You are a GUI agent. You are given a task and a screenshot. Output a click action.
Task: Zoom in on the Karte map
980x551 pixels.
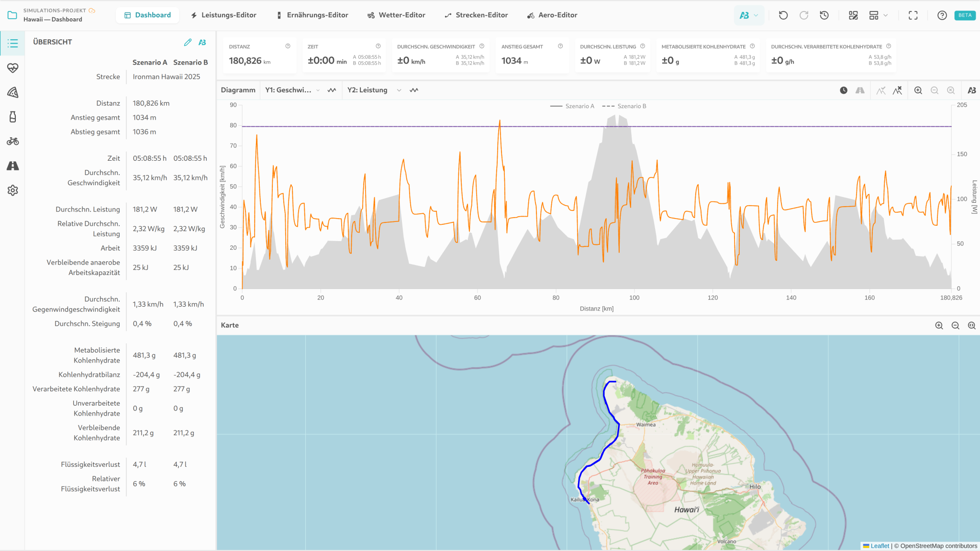coord(939,325)
